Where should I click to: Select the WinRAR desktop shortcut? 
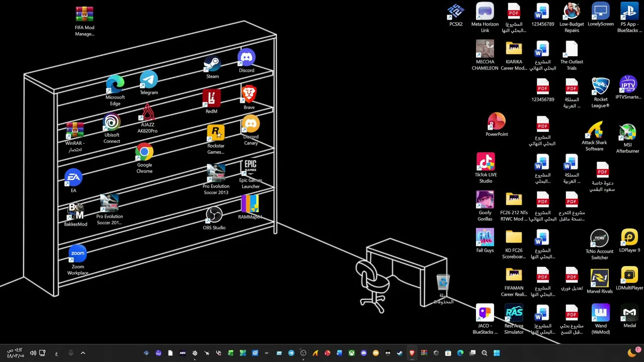75,137
